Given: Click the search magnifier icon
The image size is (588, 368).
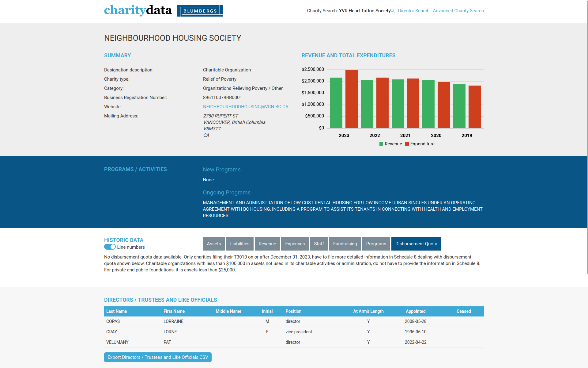Looking at the screenshot, I should (392, 11).
